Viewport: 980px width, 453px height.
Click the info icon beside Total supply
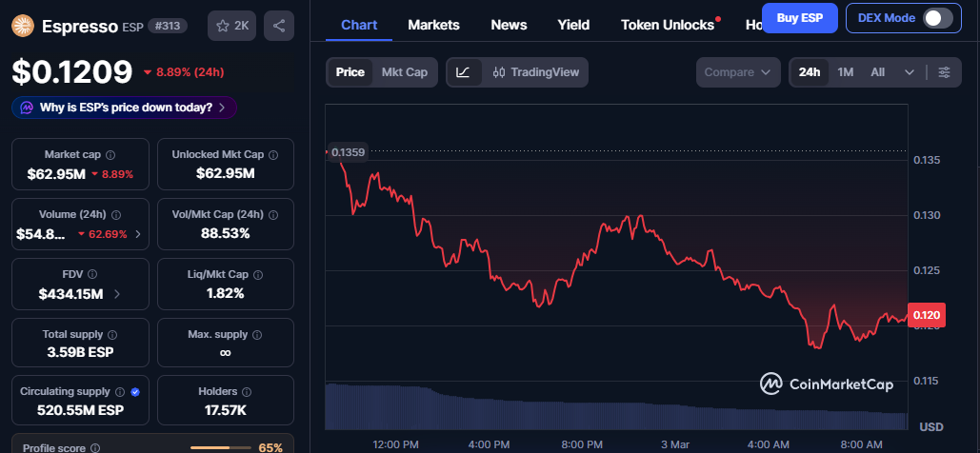[x=113, y=334]
